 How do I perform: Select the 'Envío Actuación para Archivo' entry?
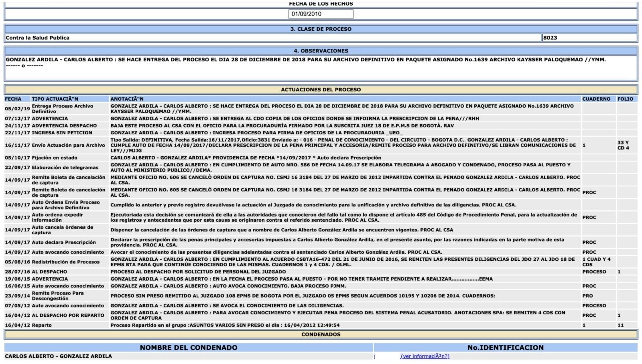(68, 145)
